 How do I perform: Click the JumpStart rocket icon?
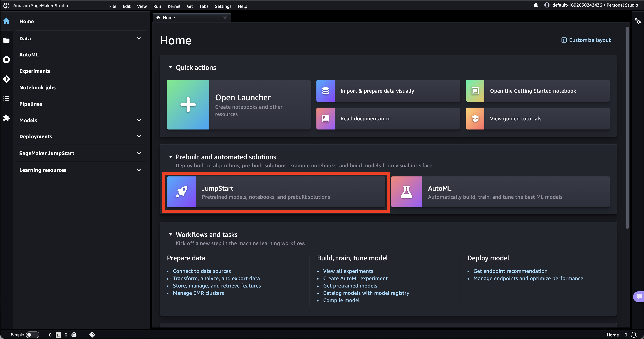(182, 192)
